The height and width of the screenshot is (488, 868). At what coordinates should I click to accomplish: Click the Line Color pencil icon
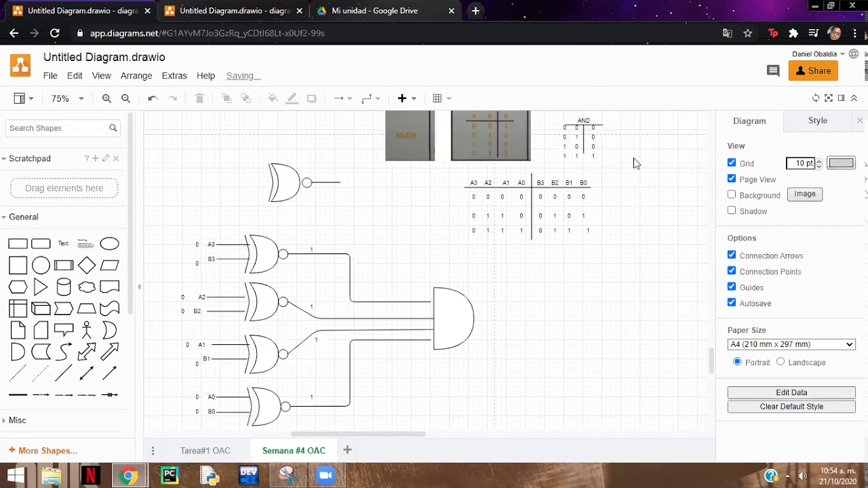tap(292, 98)
